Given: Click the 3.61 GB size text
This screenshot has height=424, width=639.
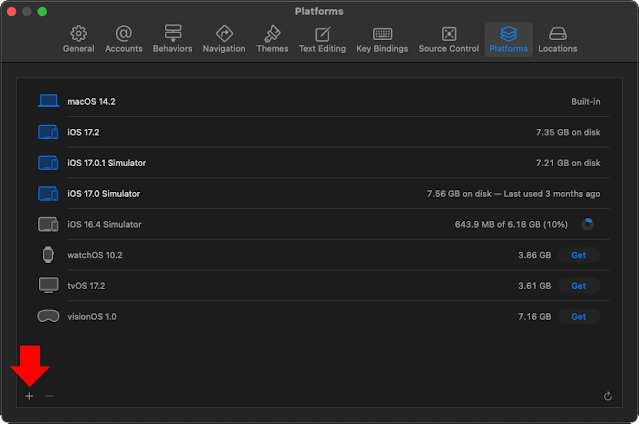Looking at the screenshot, I should coord(534,286).
